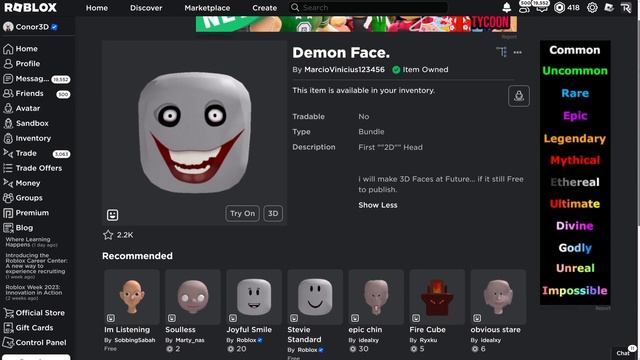
Task: Open the obvious stare recommended item
Action: click(498, 310)
